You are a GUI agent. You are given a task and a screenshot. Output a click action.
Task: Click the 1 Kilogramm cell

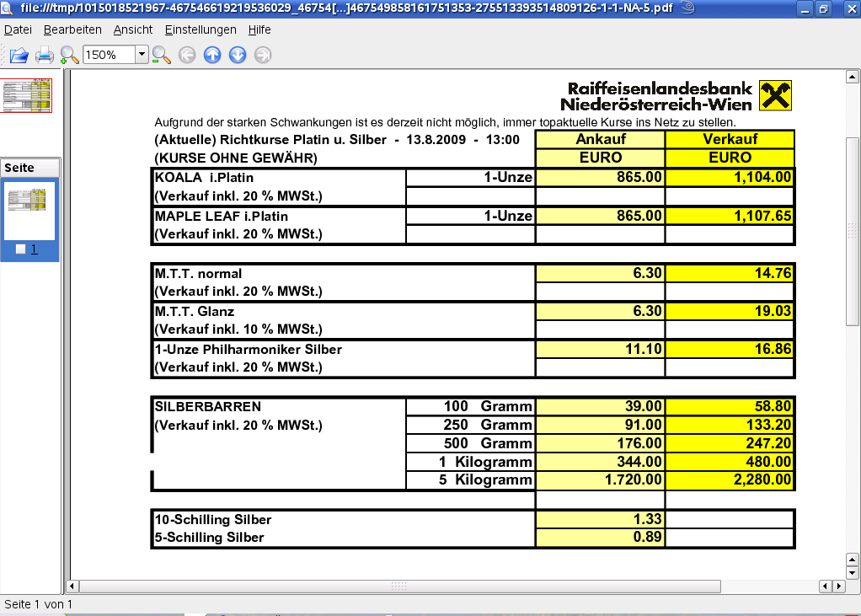coord(471,462)
